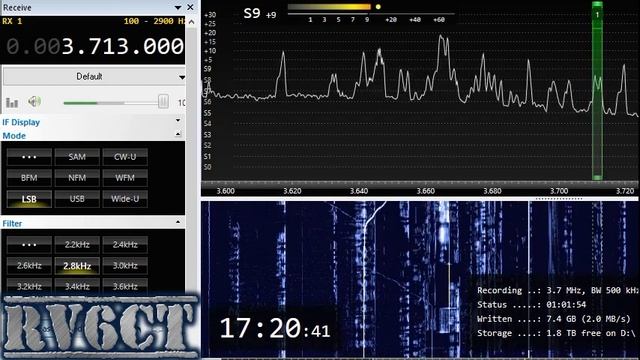Set filter to 3.2kHz
The image size is (640, 360).
coord(29,286)
